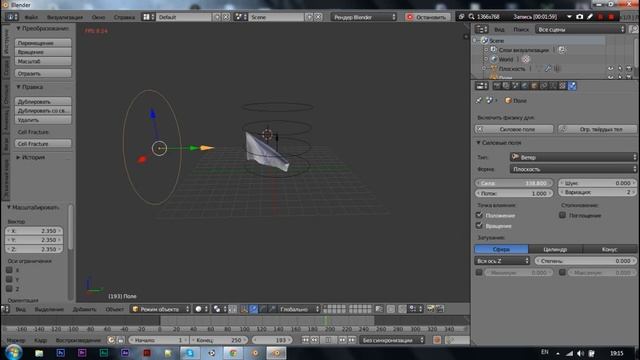Click the Перемещение tool button
This screenshot has width=640, height=360.
coord(43,43)
